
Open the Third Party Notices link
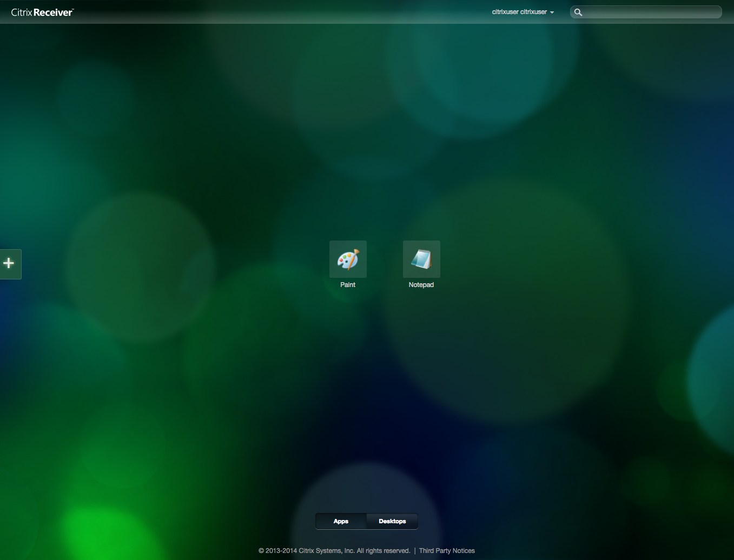(447, 551)
